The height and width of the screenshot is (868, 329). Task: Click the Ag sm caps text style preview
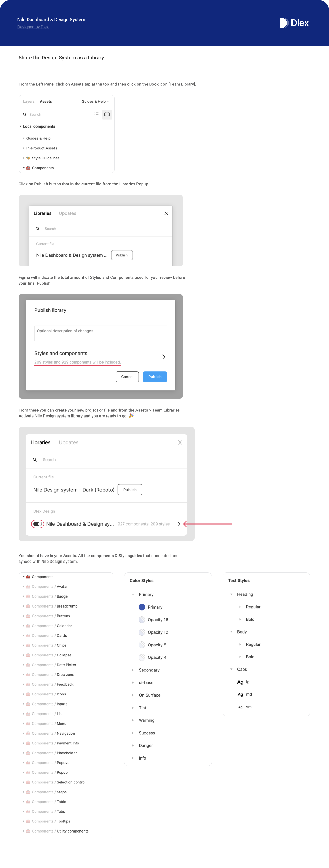(240, 707)
